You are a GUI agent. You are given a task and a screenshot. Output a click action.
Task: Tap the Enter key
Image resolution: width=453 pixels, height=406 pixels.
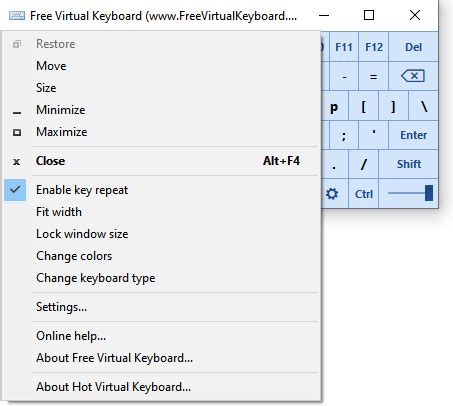pyautogui.click(x=413, y=135)
